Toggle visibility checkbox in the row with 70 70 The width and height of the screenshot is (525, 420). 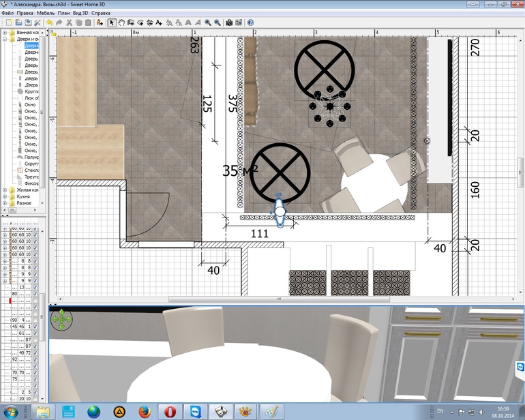point(35,372)
